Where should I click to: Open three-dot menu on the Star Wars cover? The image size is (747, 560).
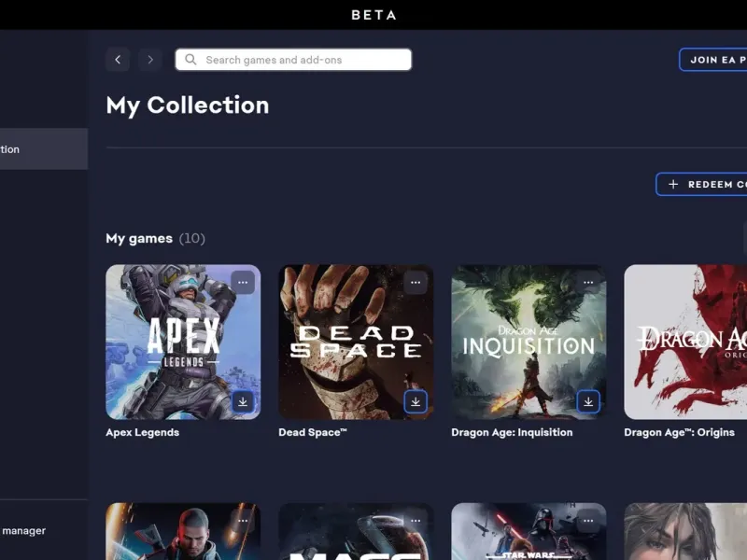click(x=588, y=521)
